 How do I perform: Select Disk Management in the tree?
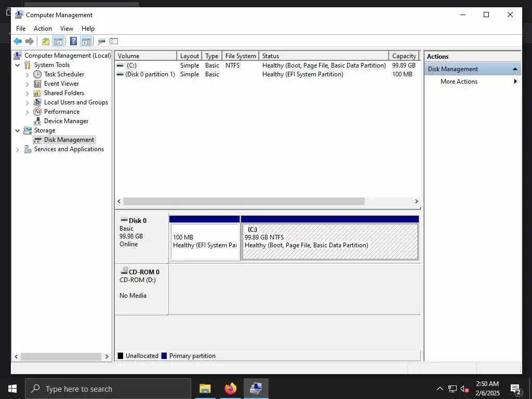tap(69, 140)
